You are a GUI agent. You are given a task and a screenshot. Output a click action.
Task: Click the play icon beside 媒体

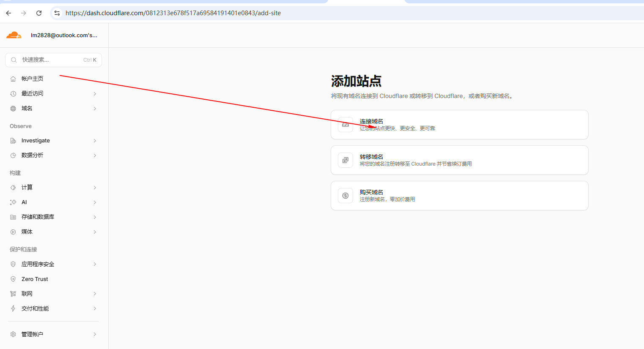[13, 232]
